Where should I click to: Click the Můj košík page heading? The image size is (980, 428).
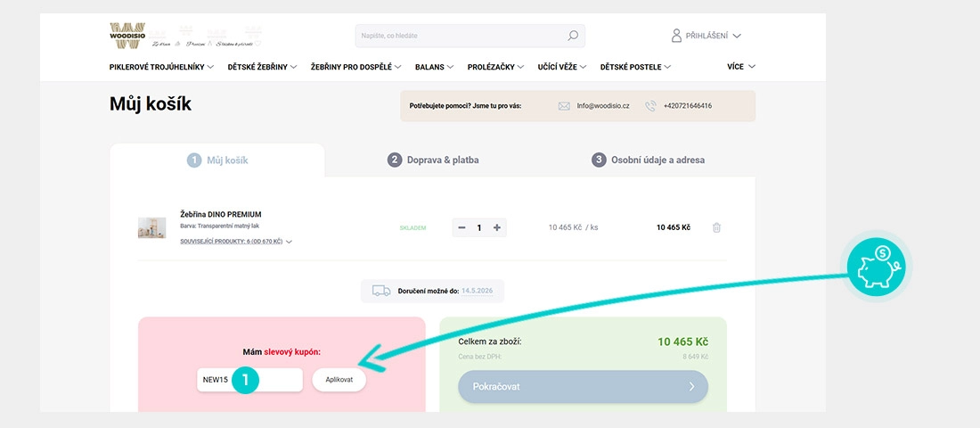[151, 103]
